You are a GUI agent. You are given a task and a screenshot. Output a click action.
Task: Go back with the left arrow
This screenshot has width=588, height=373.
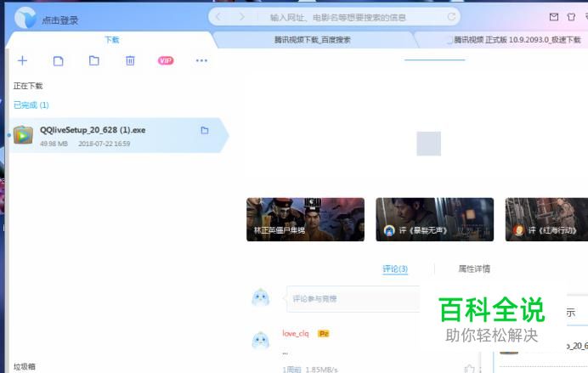point(218,17)
